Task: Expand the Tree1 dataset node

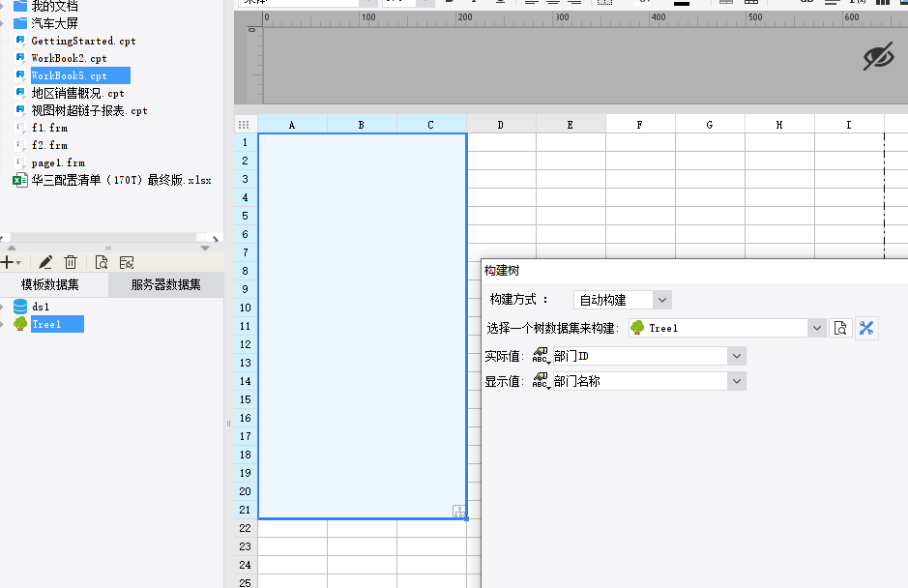Action: (2, 324)
